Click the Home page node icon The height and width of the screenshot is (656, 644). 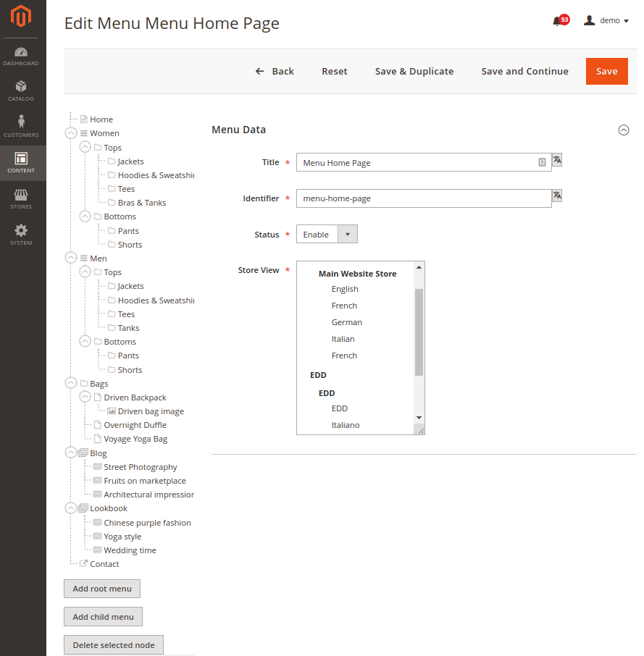(84, 119)
